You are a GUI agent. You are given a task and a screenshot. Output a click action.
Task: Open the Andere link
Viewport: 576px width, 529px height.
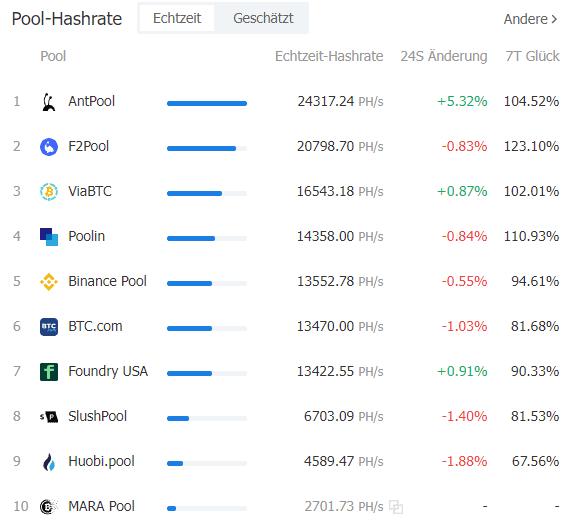tap(530, 19)
